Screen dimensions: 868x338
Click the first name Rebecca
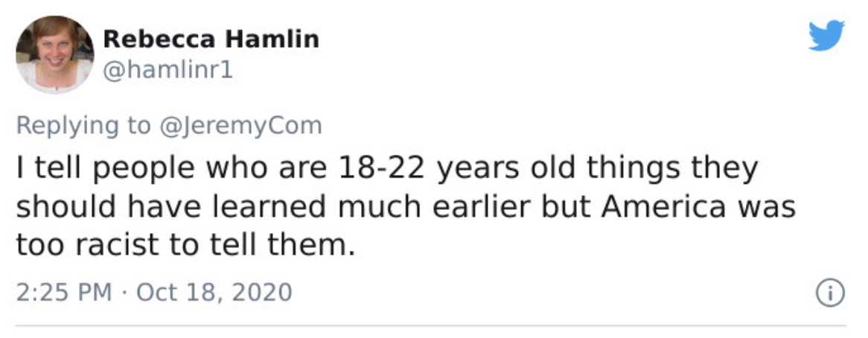pyautogui.click(x=159, y=39)
